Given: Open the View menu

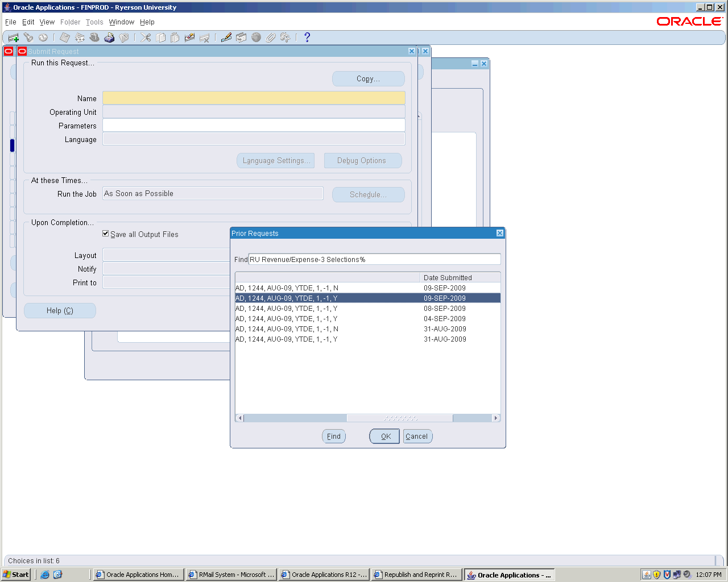Looking at the screenshot, I should (x=47, y=22).
